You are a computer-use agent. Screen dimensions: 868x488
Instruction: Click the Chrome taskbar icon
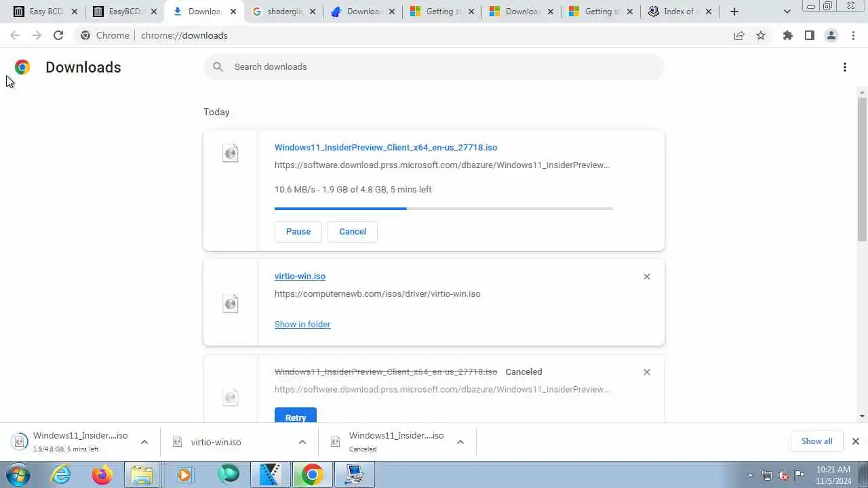click(312, 475)
